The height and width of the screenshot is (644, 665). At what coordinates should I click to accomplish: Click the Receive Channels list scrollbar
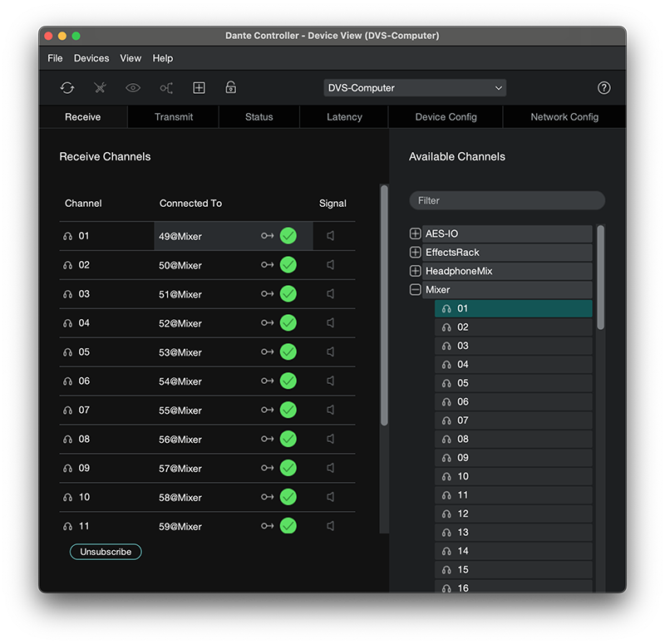coord(384,305)
